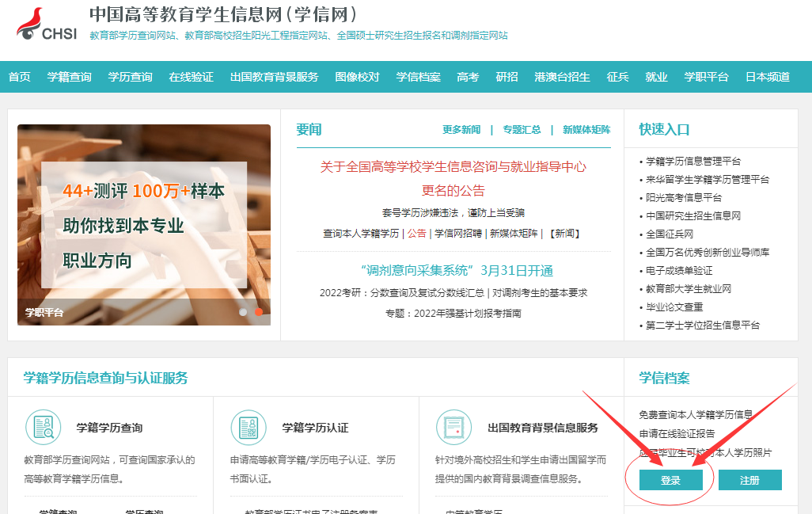812x514 pixels.
Task: Click 申请在线验证报告 text
Action: click(x=677, y=434)
